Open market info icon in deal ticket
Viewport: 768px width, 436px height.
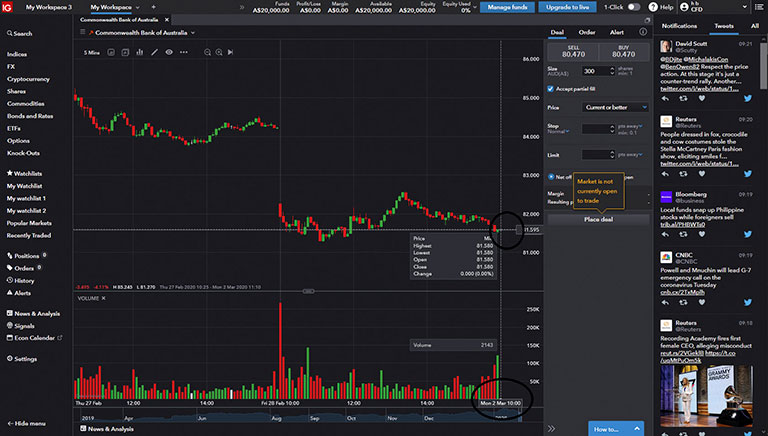click(x=643, y=32)
